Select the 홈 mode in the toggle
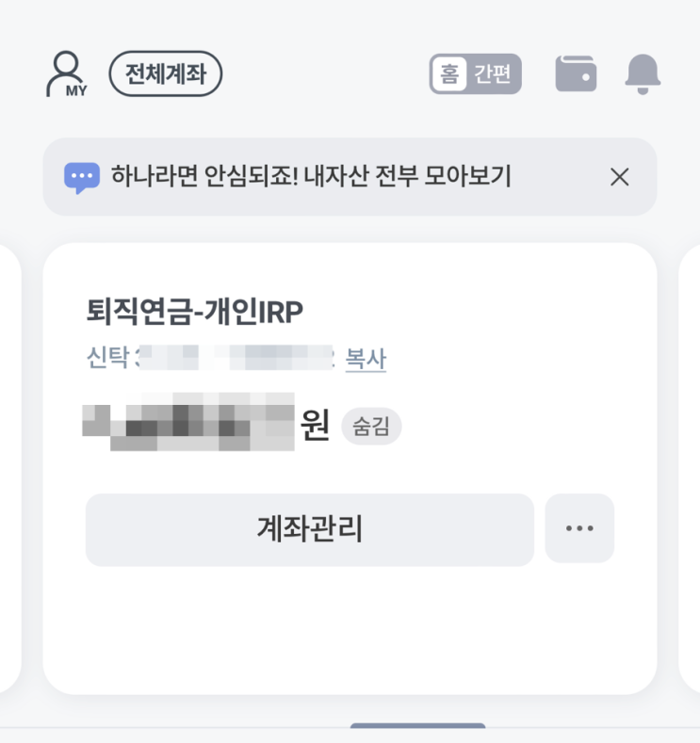This screenshot has width=700, height=743. pyautogui.click(x=449, y=73)
